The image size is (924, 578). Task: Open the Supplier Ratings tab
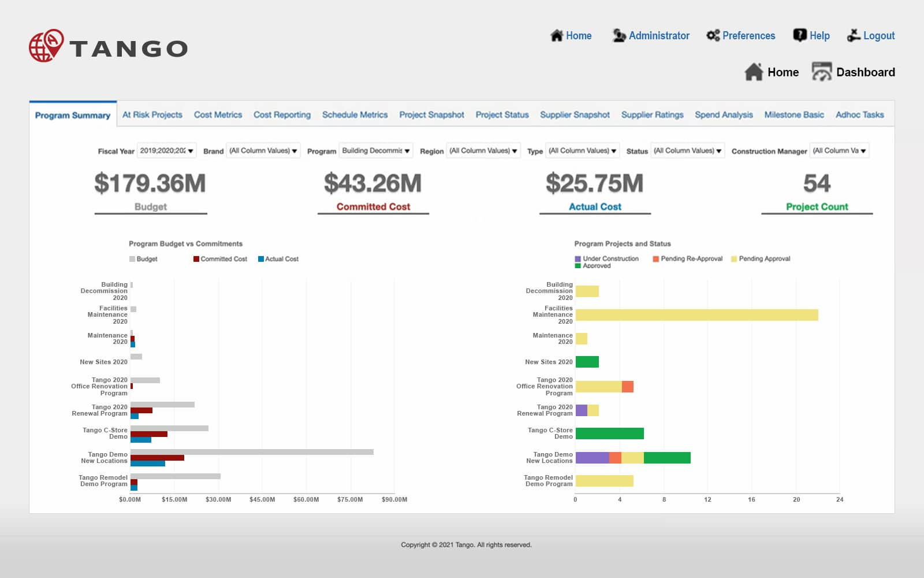click(x=652, y=115)
